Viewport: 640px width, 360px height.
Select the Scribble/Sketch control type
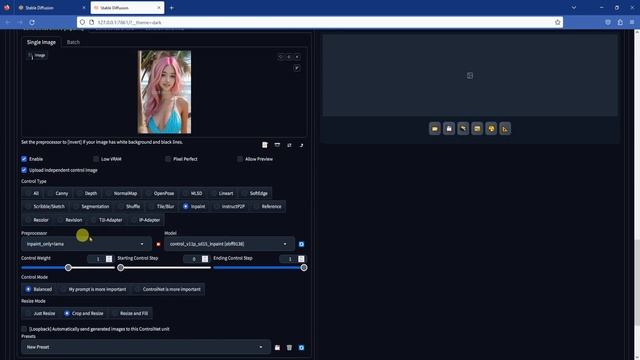pos(45,207)
